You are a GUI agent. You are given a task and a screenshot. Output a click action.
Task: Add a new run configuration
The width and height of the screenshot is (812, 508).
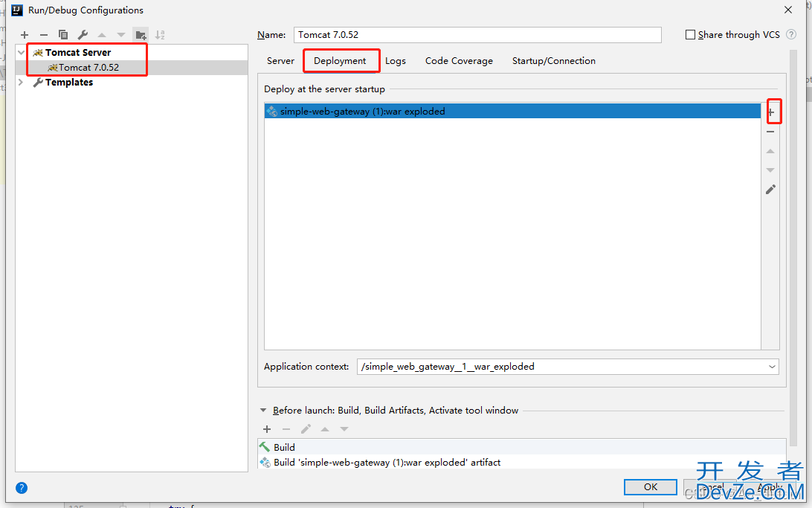(25, 35)
